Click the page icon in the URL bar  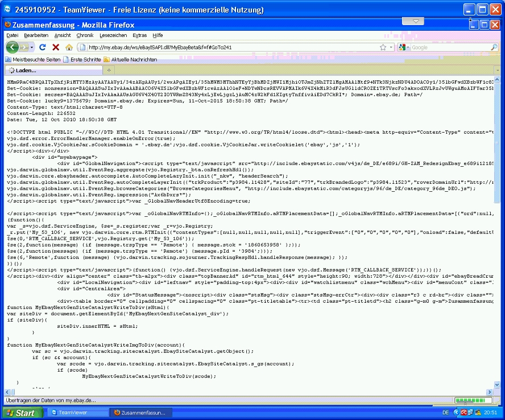click(x=82, y=47)
